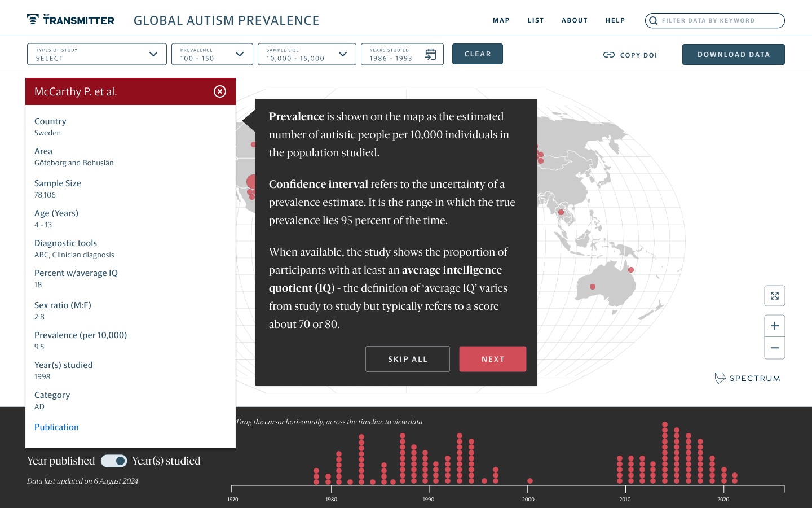
Task: Click the Country value Sweden
Action: tap(47, 133)
